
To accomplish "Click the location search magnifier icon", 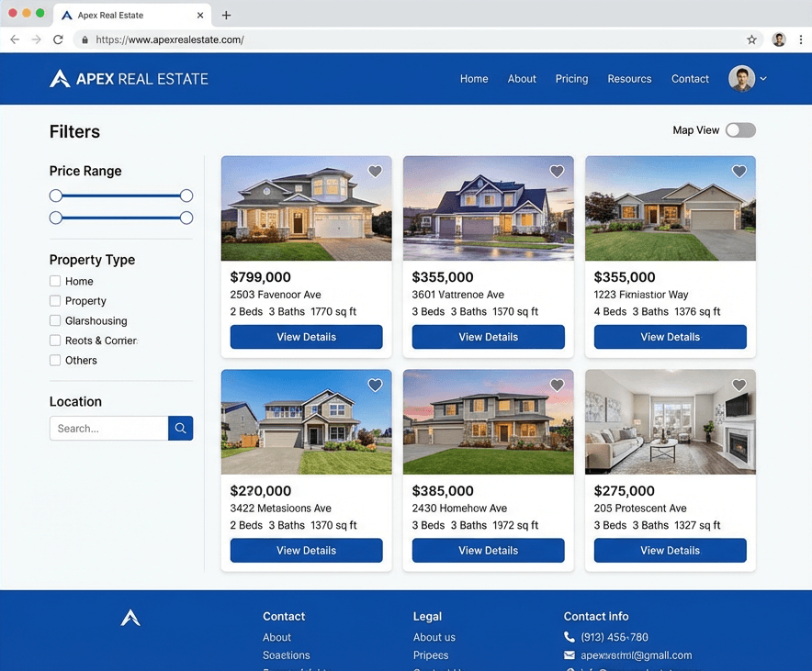I will [x=180, y=428].
